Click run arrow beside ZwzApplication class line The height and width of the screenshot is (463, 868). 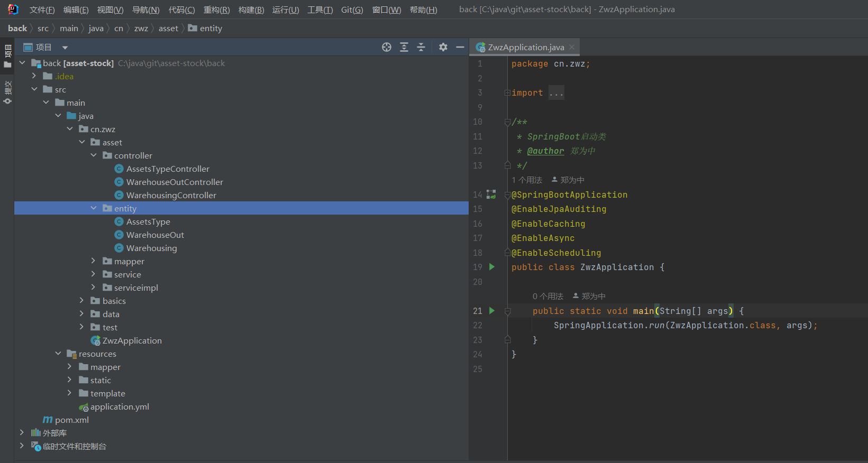(492, 267)
